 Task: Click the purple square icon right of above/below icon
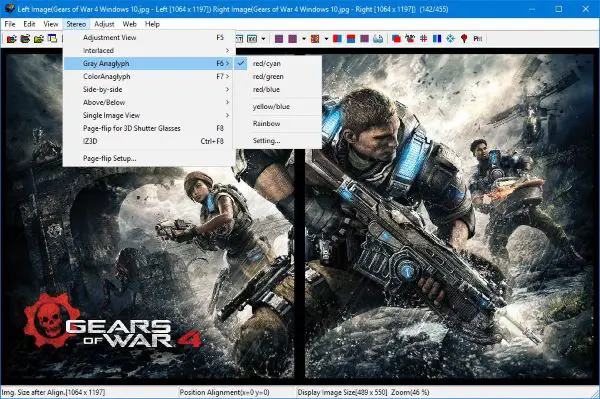364,39
